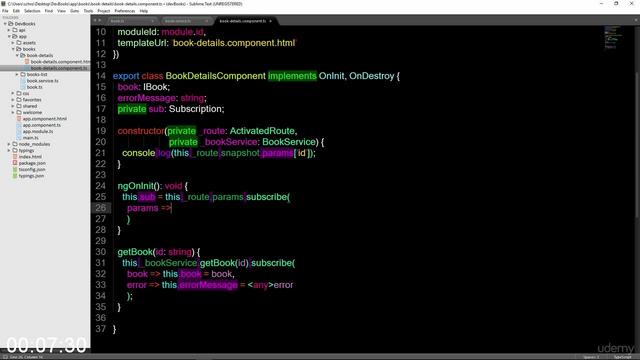This screenshot has width=640, height=360.
Task: Switch to the book.ts tab
Action: pyautogui.click(x=131, y=21)
